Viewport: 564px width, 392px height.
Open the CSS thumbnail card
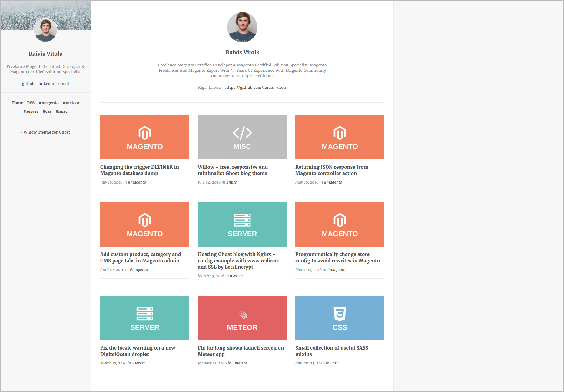tap(340, 318)
